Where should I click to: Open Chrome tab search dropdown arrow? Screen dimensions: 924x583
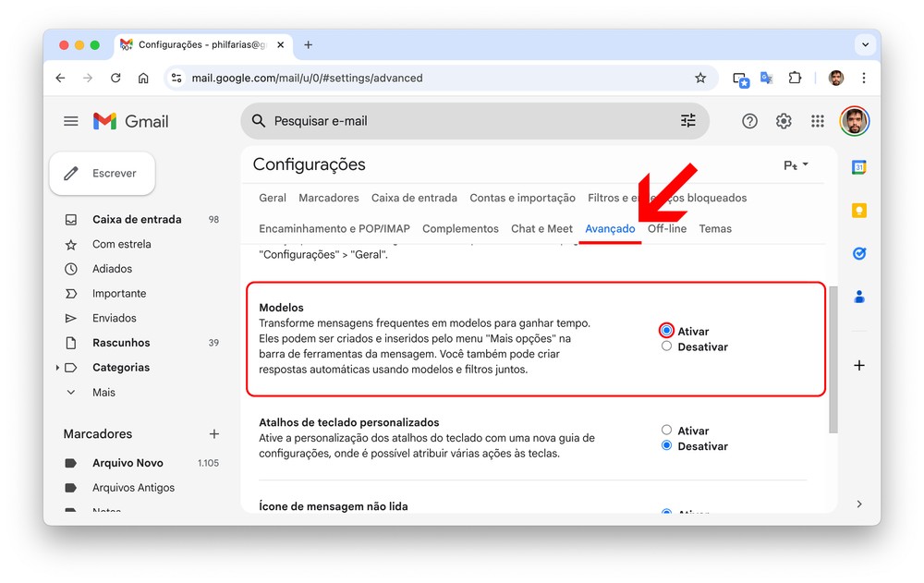pos(865,44)
